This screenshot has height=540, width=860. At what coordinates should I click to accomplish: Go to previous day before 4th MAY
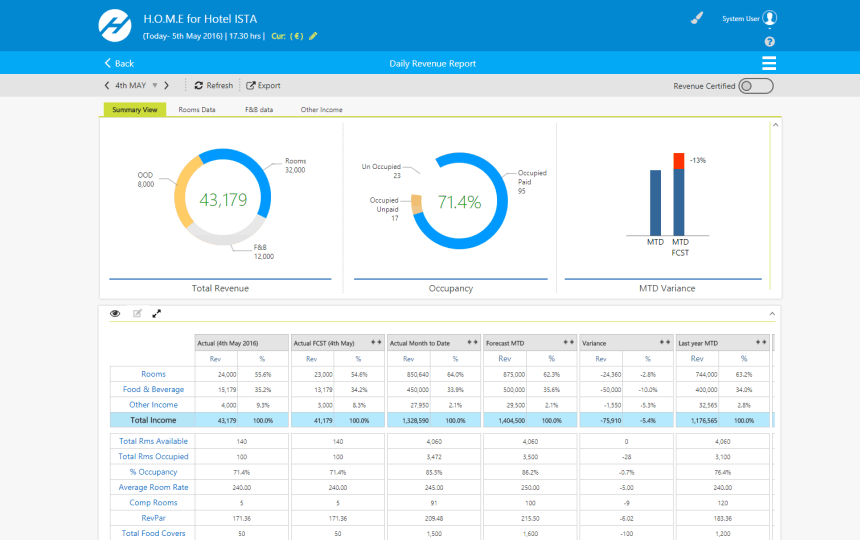(x=107, y=86)
